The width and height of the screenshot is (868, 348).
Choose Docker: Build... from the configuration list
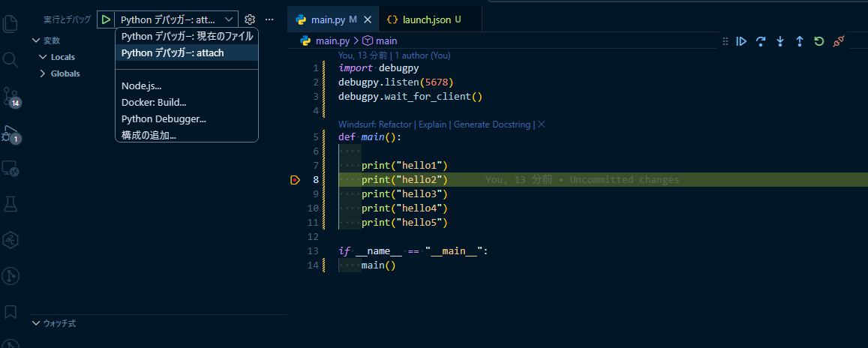[x=187, y=102]
